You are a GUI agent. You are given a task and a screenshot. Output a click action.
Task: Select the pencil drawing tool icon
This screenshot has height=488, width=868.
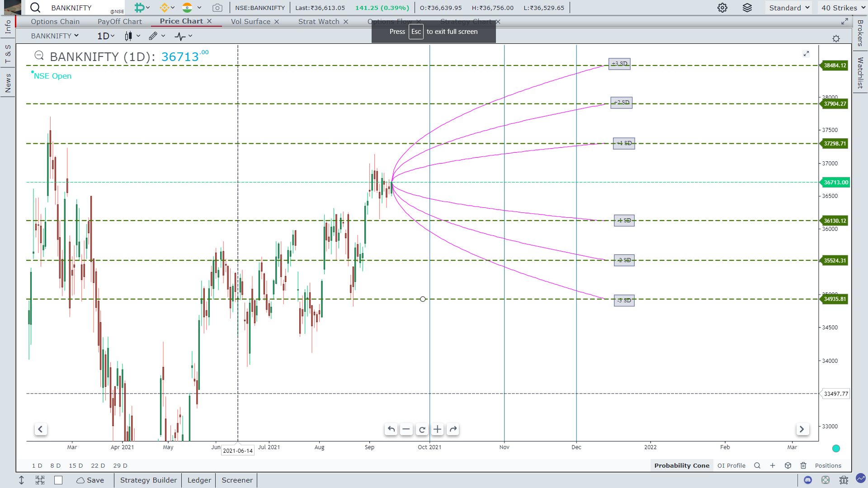(153, 36)
